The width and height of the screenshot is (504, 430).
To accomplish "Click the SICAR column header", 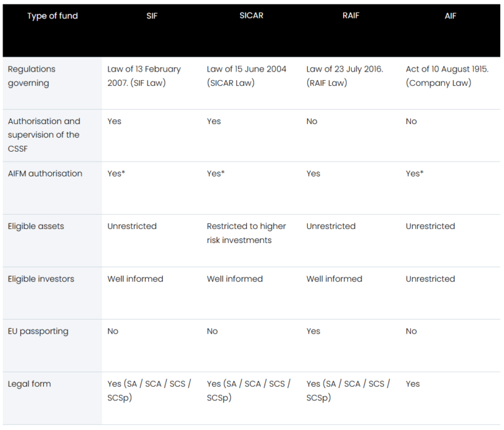I will point(251,16).
